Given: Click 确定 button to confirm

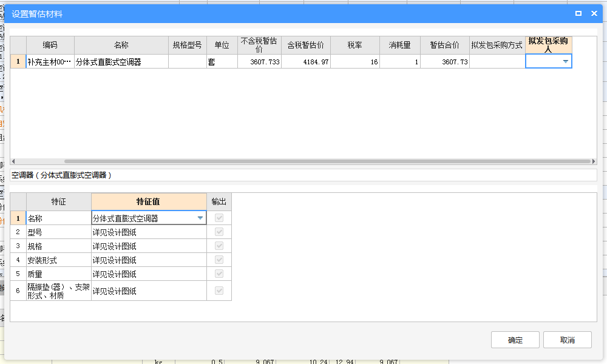Looking at the screenshot, I should point(515,340).
